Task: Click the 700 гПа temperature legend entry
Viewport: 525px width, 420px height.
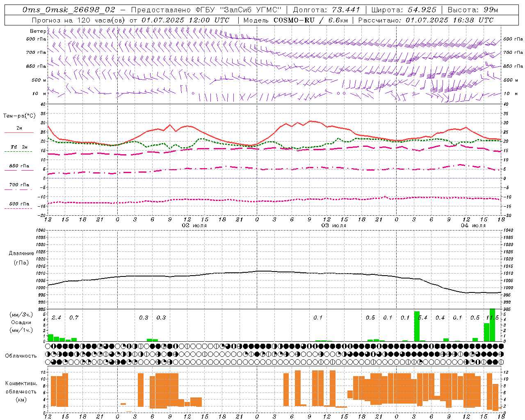Action: click(x=19, y=185)
